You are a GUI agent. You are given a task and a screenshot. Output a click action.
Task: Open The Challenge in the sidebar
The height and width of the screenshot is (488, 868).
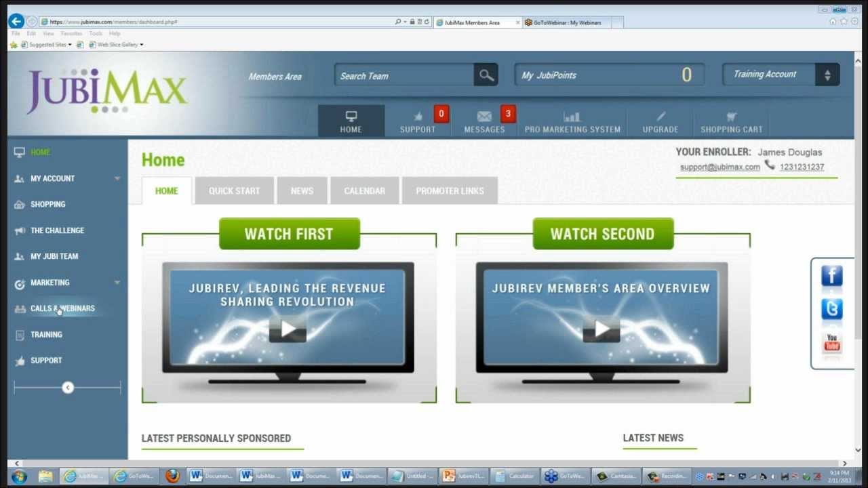coord(57,230)
